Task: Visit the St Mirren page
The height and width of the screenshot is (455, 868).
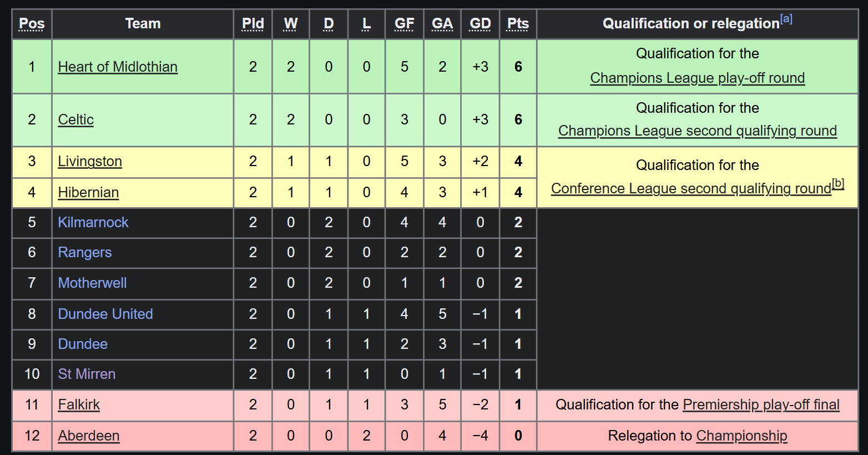Action: 87,374
